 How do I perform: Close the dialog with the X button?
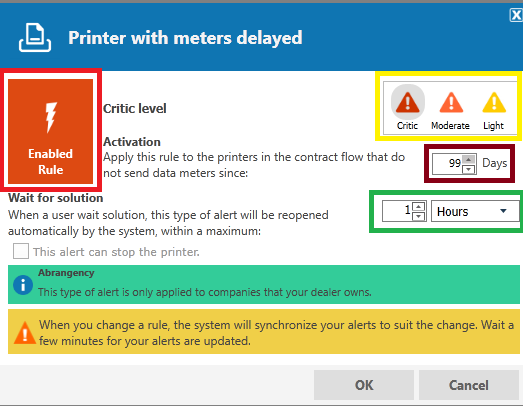click(516, 15)
